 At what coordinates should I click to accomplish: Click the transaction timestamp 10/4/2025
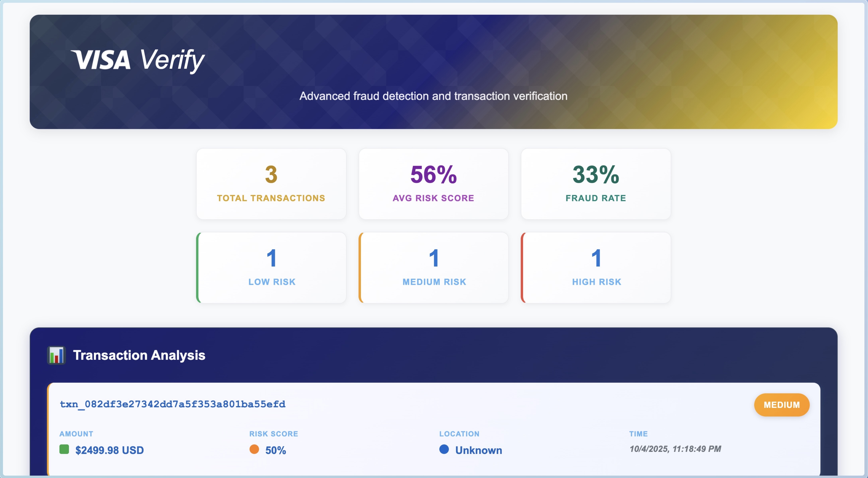(675, 449)
